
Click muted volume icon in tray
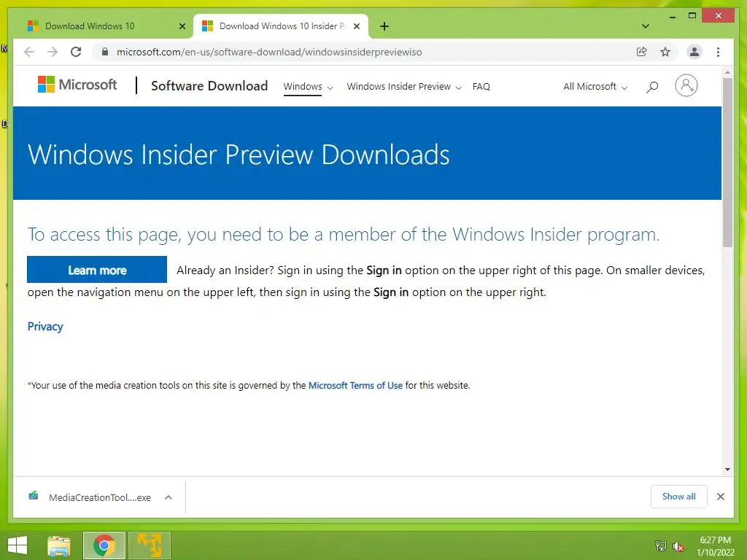pos(678,546)
